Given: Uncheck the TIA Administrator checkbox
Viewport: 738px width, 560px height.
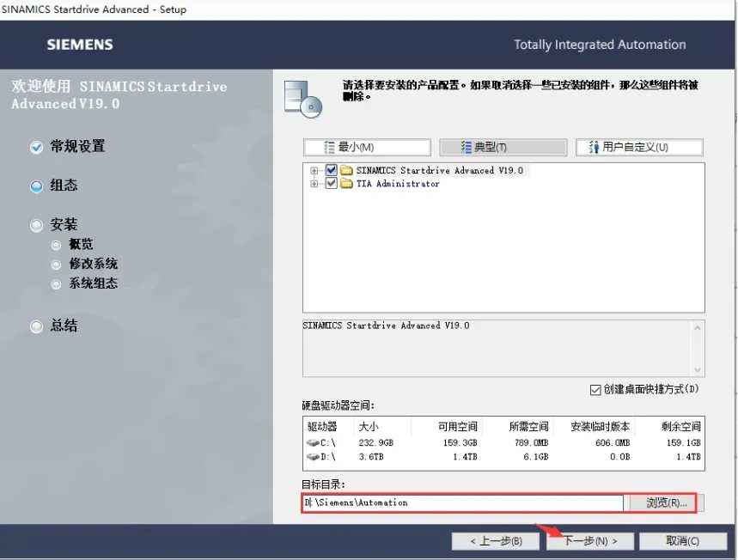Looking at the screenshot, I should [332, 183].
